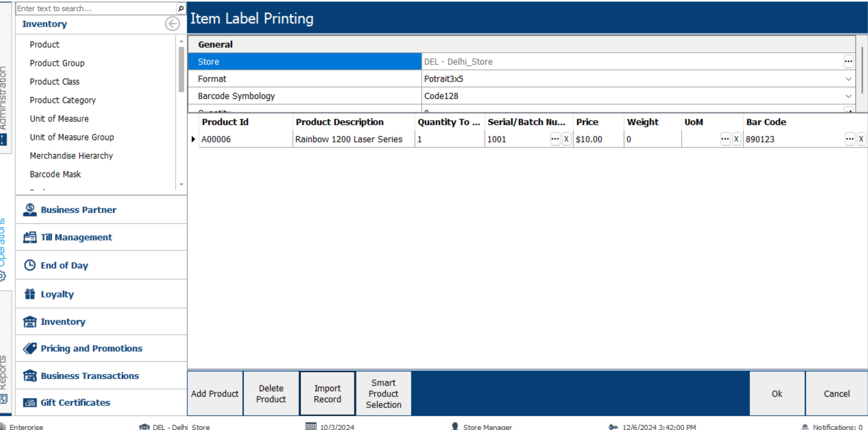Click the Loyalty gift icon

30,294
